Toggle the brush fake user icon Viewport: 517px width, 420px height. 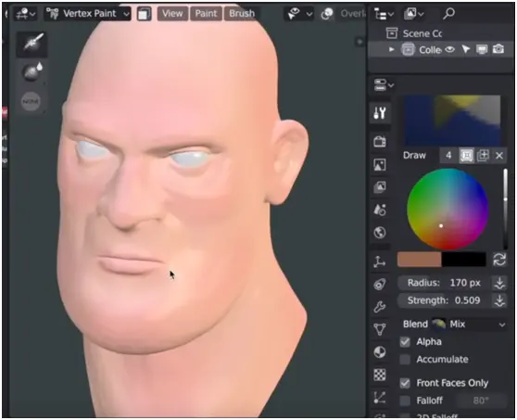466,155
